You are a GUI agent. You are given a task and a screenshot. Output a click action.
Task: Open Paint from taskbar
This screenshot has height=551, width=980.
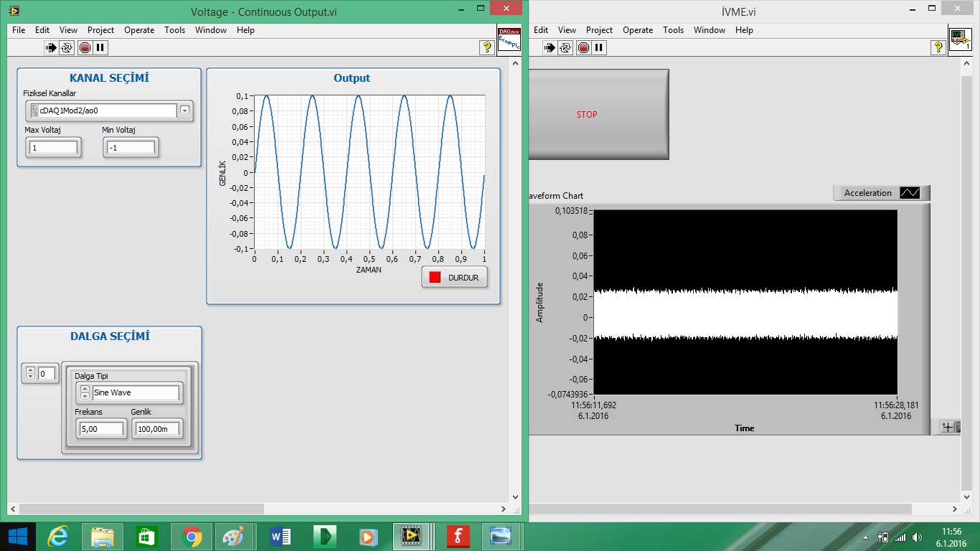point(235,537)
